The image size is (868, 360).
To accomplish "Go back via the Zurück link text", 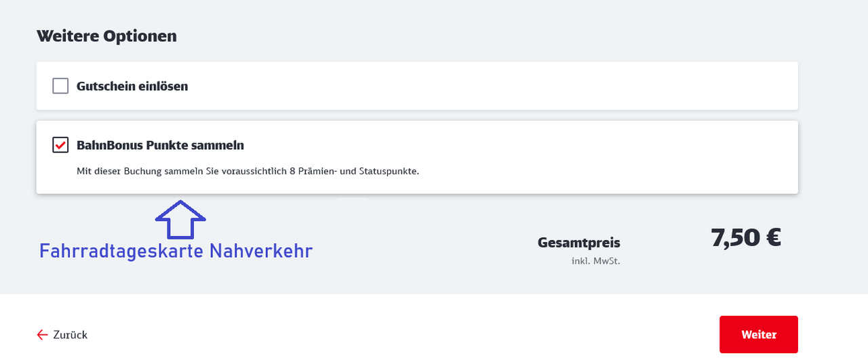I will click(70, 335).
